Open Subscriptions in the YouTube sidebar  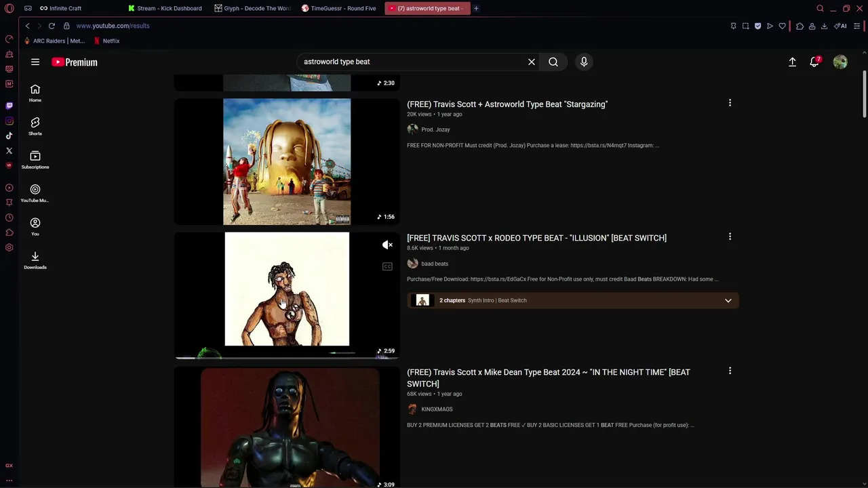coord(35,160)
